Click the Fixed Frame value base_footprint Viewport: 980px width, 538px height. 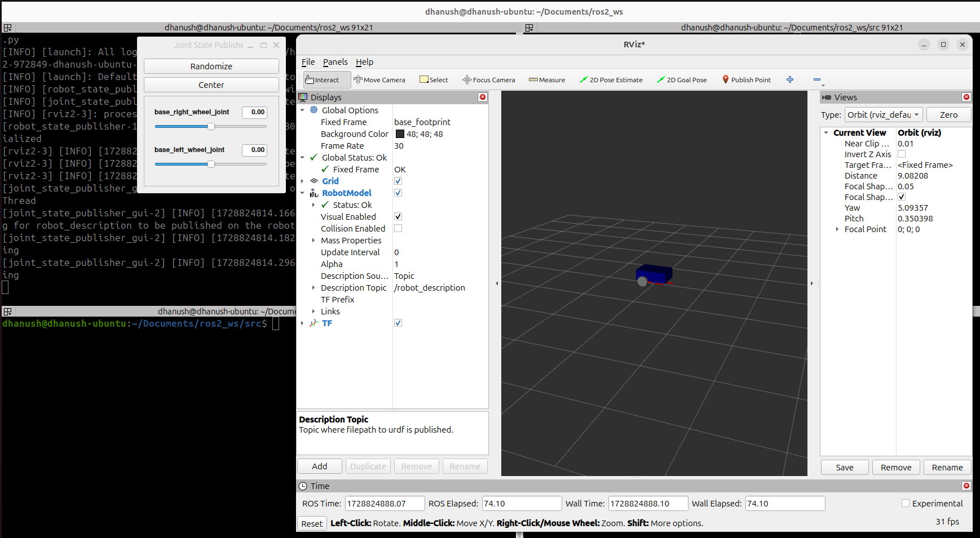coord(422,122)
